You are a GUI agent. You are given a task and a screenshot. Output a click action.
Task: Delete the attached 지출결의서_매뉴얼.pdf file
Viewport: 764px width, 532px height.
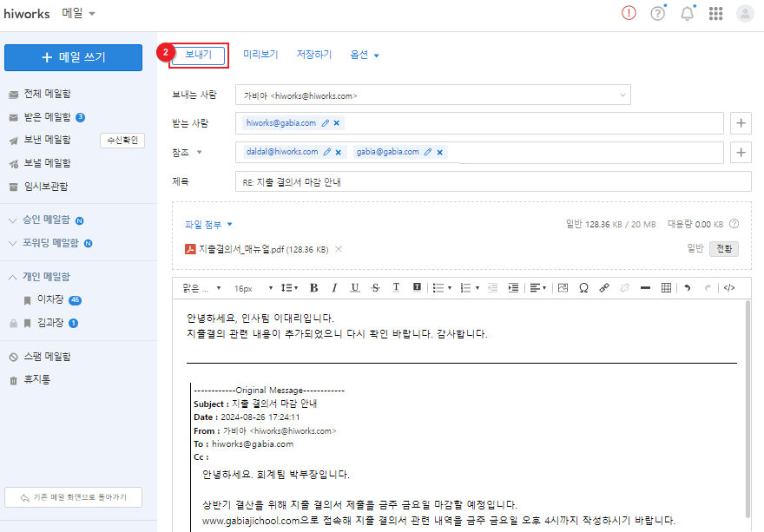tap(339, 249)
